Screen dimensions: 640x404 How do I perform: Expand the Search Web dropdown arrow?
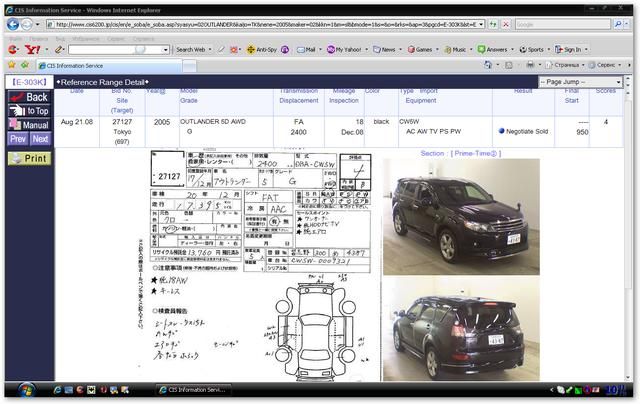pos(210,49)
